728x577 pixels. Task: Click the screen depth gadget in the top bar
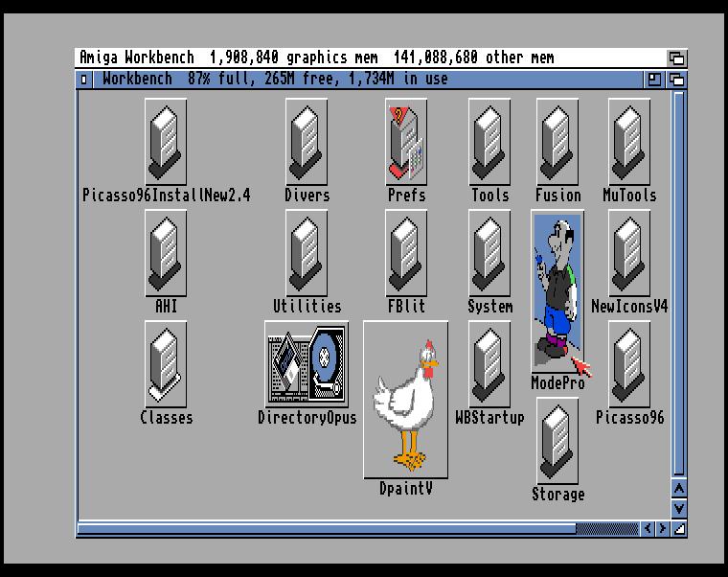676,58
